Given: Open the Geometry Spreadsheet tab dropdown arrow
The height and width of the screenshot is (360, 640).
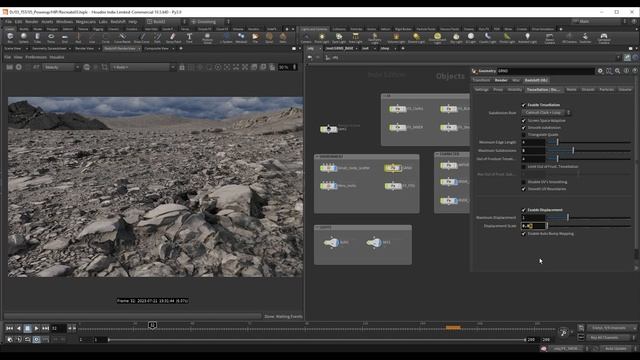Looking at the screenshot, I should point(70,49).
